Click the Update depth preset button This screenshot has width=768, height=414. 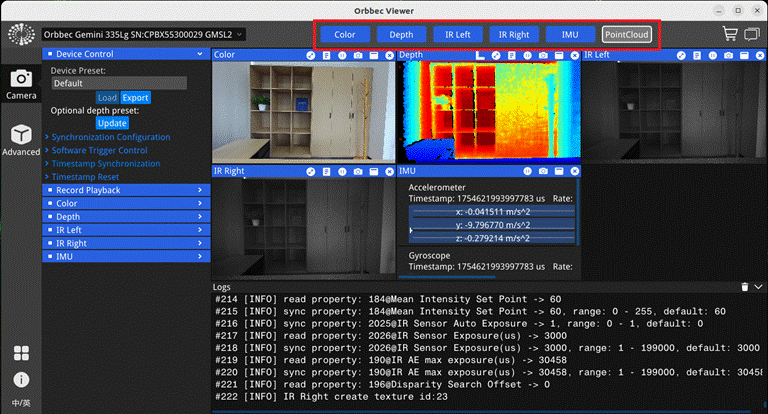point(112,123)
